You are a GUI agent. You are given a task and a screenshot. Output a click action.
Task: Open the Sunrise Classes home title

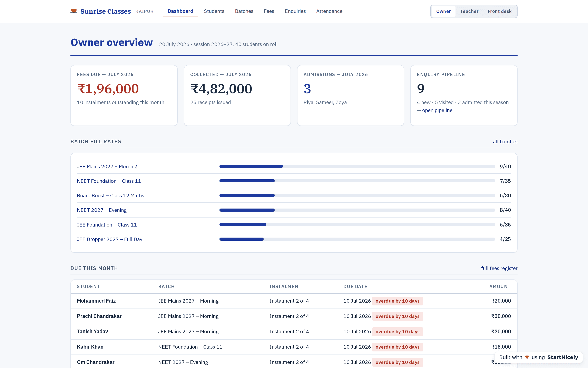tap(105, 11)
